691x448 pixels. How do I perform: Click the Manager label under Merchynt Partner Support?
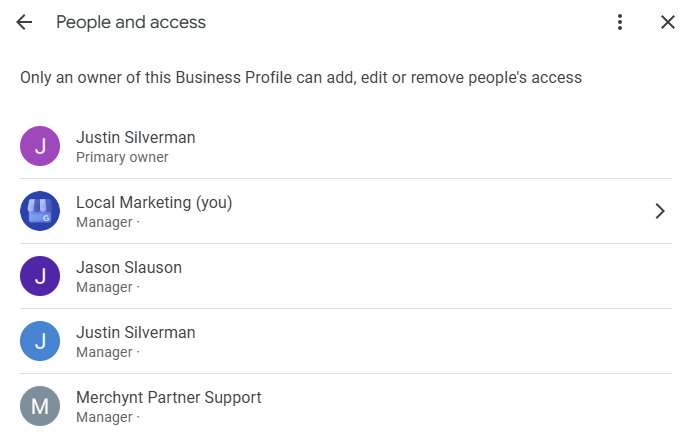(104, 417)
